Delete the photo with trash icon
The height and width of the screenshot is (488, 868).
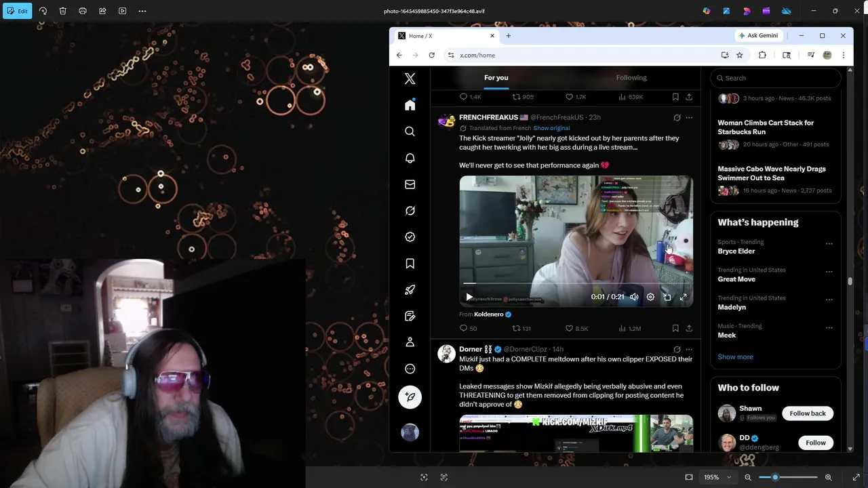tap(62, 11)
